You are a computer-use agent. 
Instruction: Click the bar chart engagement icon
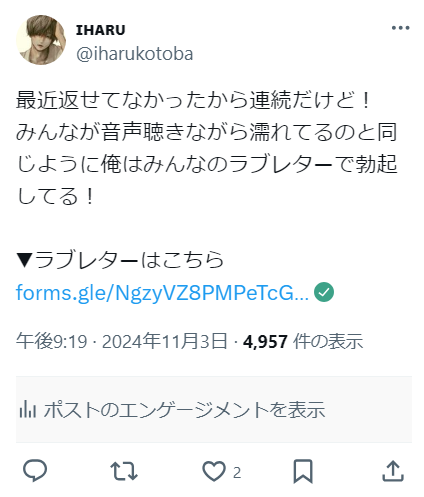(x=28, y=409)
